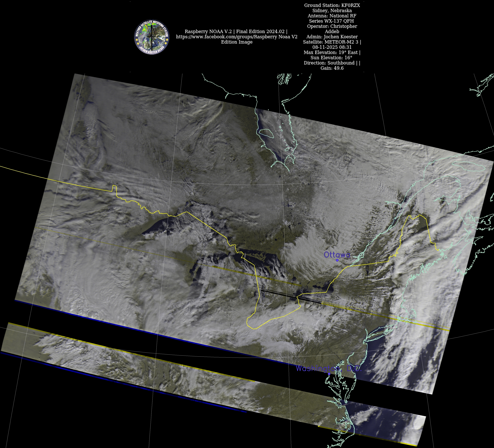Click the Gain: 49.6 text
The image size is (494, 448).
pos(332,68)
